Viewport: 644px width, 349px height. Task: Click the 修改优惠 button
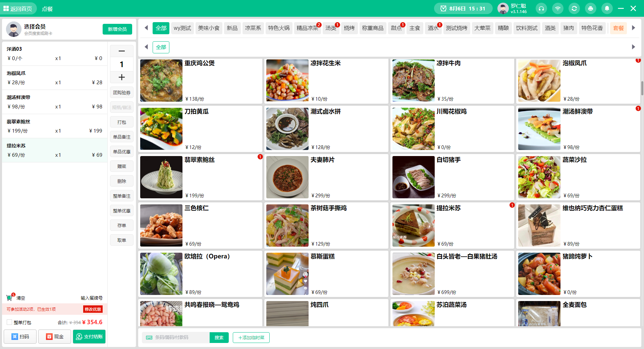[93, 309]
